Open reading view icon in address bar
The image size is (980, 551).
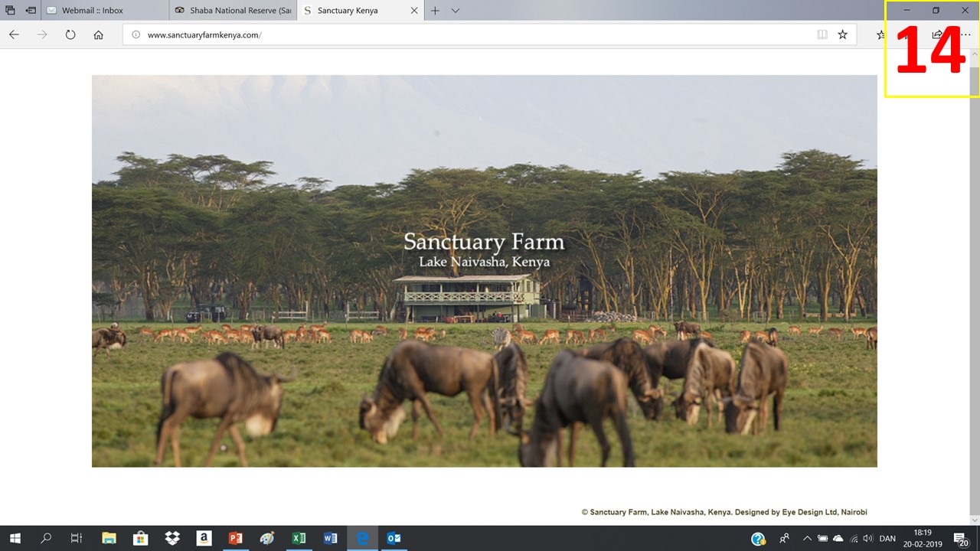tap(822, 34)
